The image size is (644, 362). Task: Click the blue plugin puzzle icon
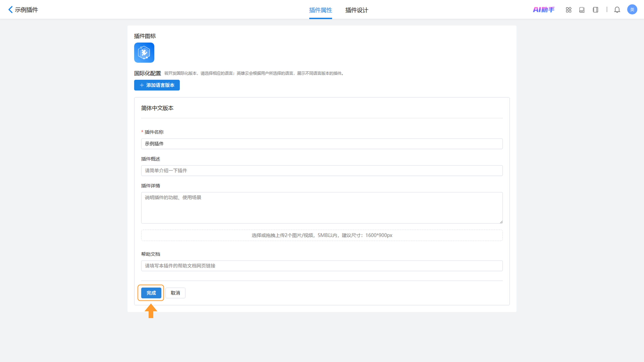pos(144,52)
